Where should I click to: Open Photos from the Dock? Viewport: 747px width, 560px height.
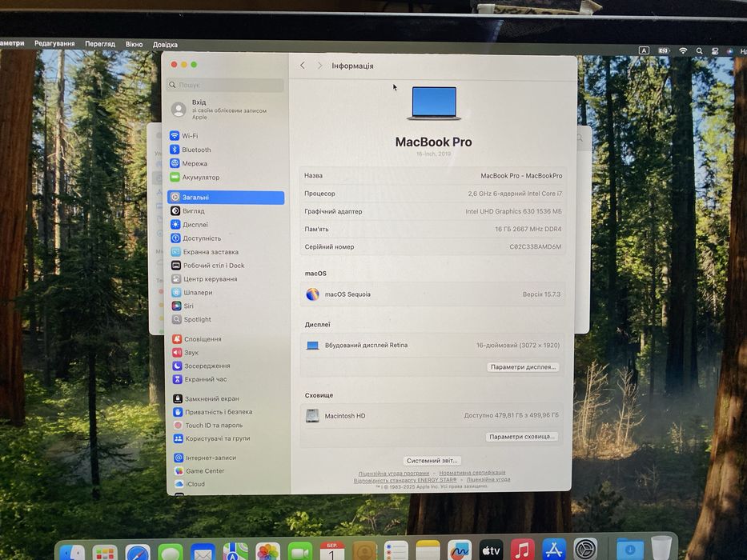point(267,551)
